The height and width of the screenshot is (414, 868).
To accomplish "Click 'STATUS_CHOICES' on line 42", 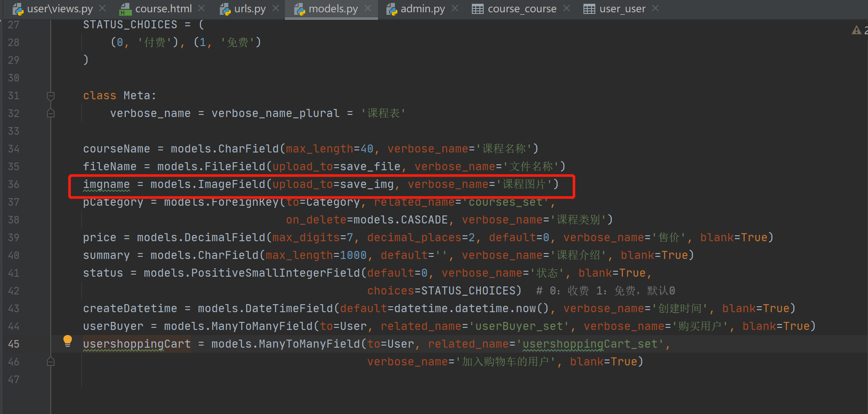I will click(x=468, y=291).
